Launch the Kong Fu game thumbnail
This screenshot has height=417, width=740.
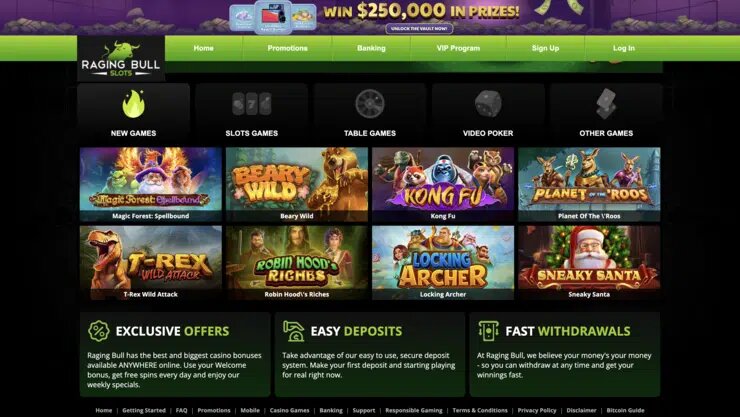pyautogui.click(x=443, y=184)
